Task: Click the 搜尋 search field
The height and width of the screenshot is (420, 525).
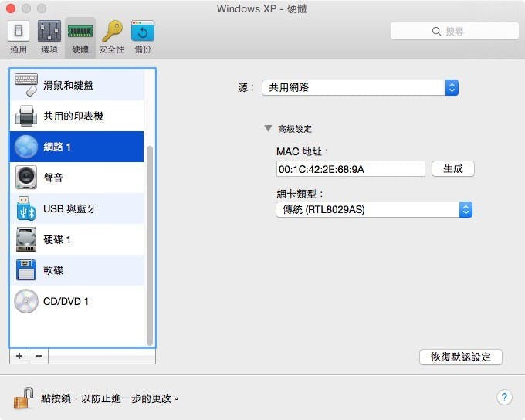Action: [454, 31]
